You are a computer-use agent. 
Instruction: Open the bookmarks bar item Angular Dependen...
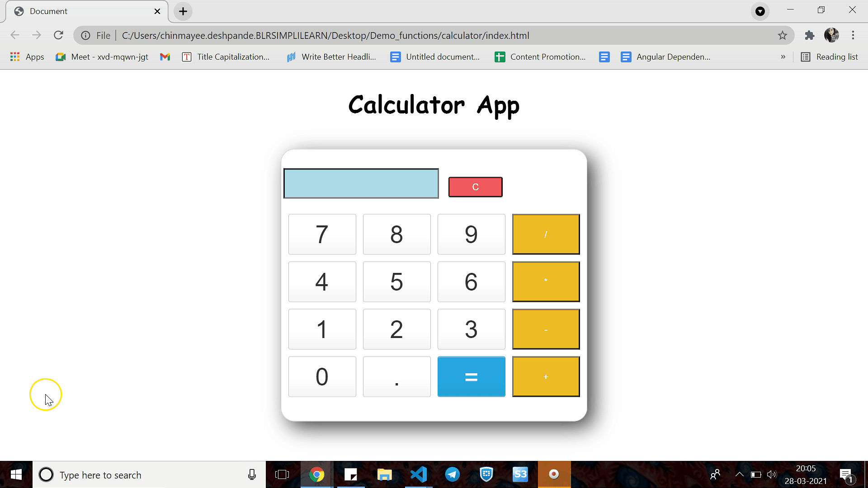(x=672, y=56)
